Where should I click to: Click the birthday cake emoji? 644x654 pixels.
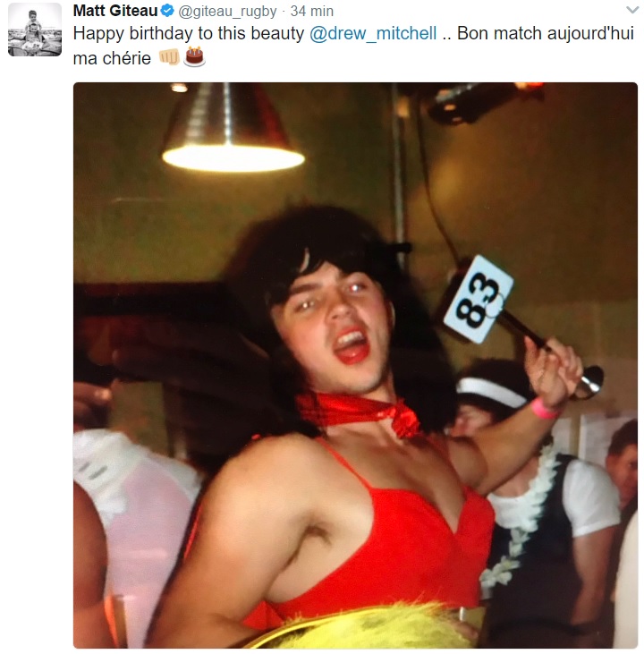[194, 56]
